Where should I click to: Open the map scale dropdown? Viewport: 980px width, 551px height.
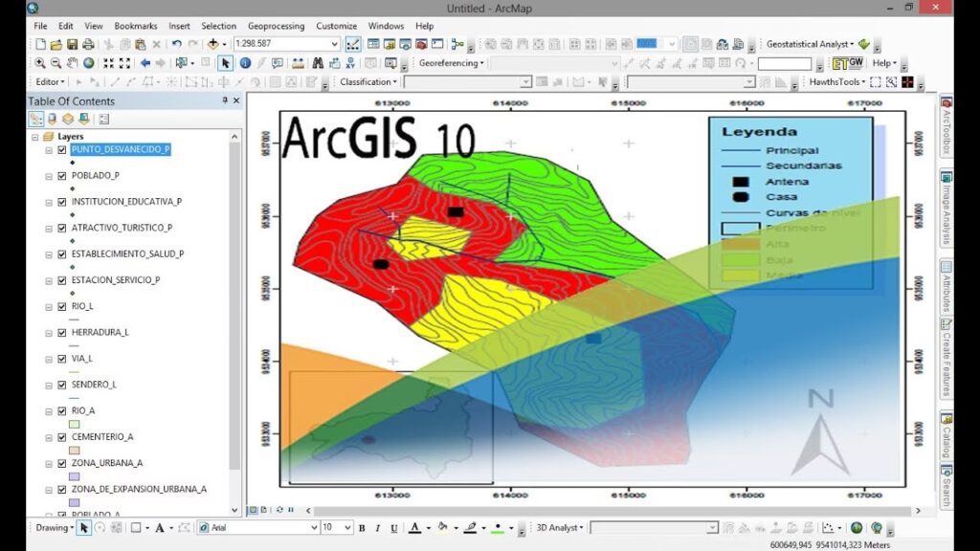335,43
